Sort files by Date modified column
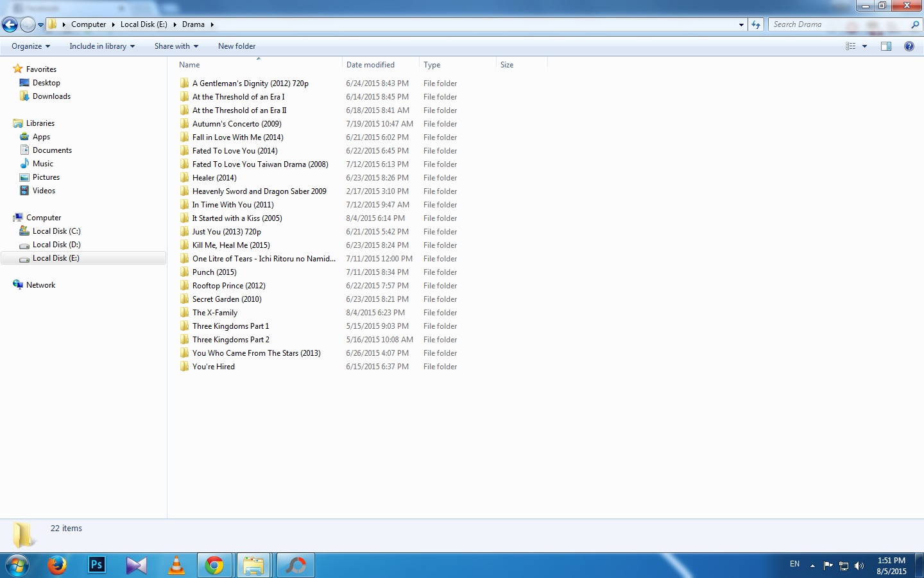Screen dimensions: 924x578 (x=370, y=65)
